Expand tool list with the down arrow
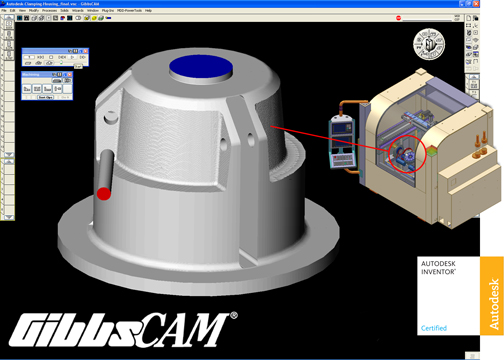The image size is (504, 360). coord(9,154)
